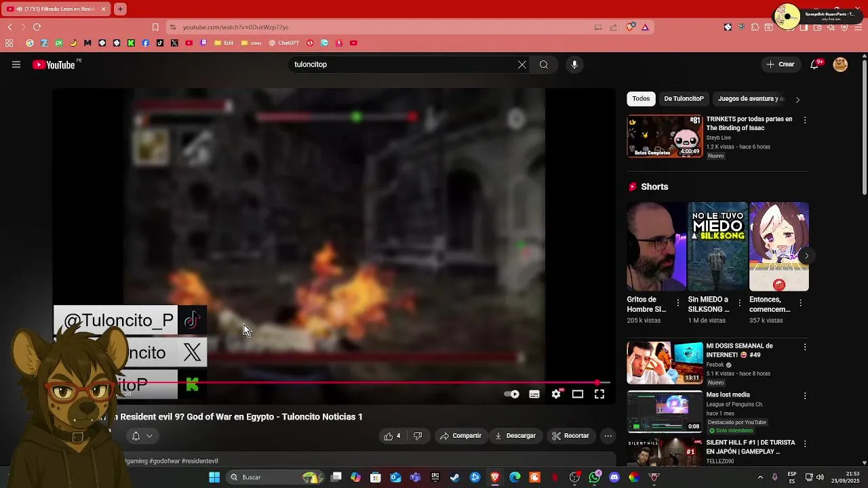
Task: Open the Brave Shields lion icon
Action: click(631, 27)
